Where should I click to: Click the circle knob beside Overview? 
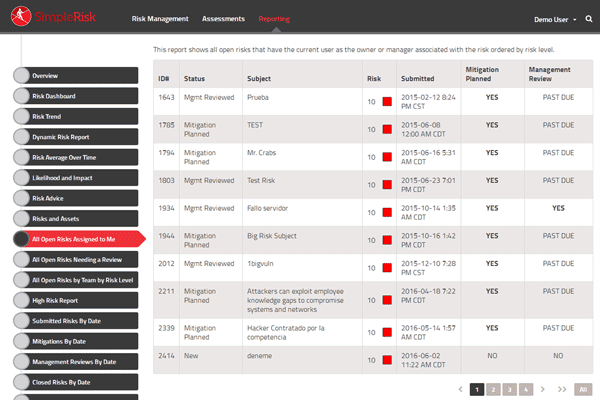point(22,76)
